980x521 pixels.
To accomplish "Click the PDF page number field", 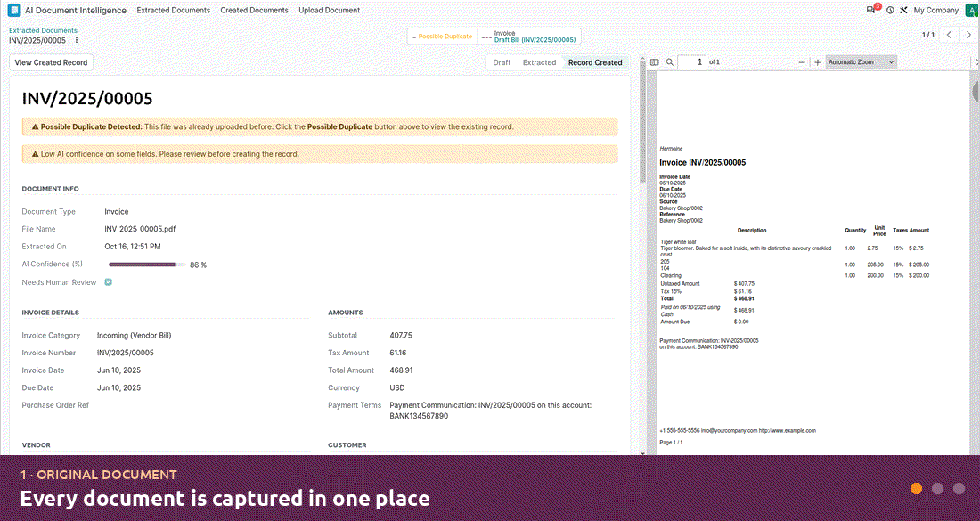I will [x=692, y=62].
